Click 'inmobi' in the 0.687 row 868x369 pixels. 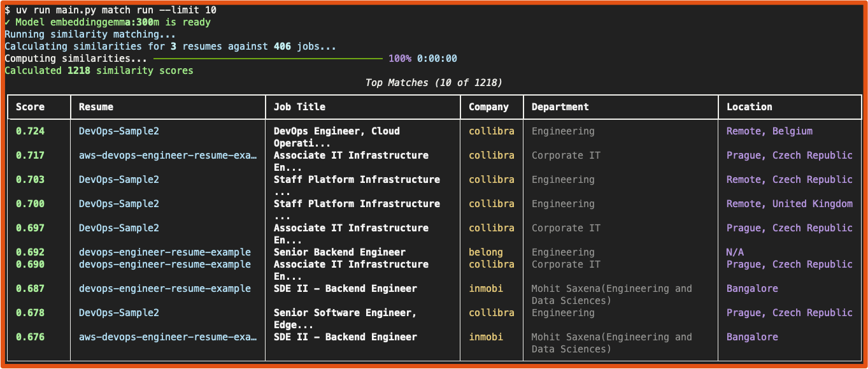486,289
